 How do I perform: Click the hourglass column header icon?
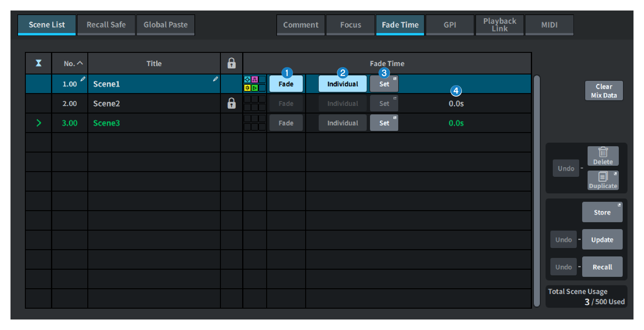coord(39,63)
